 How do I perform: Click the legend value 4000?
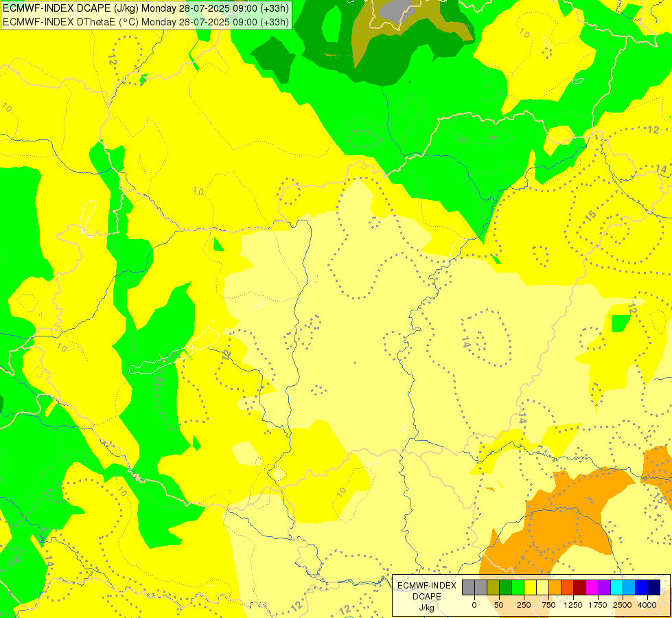(x=647, y=605)
